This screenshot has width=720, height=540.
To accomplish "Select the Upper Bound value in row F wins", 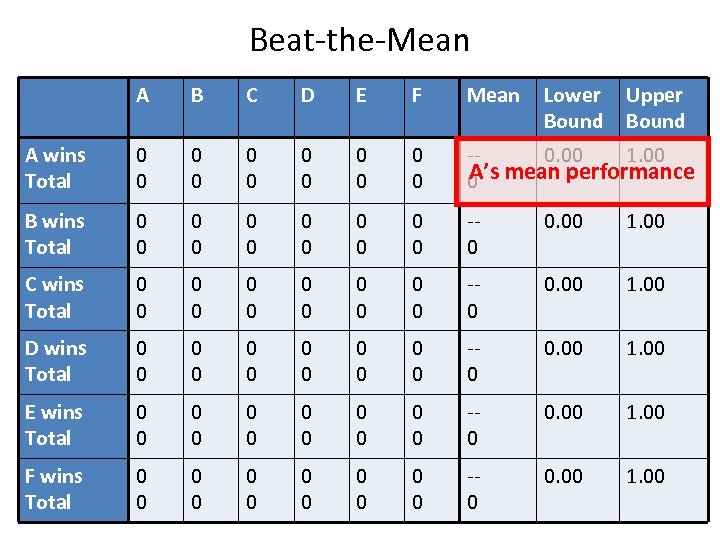I will tap(645, 476).
